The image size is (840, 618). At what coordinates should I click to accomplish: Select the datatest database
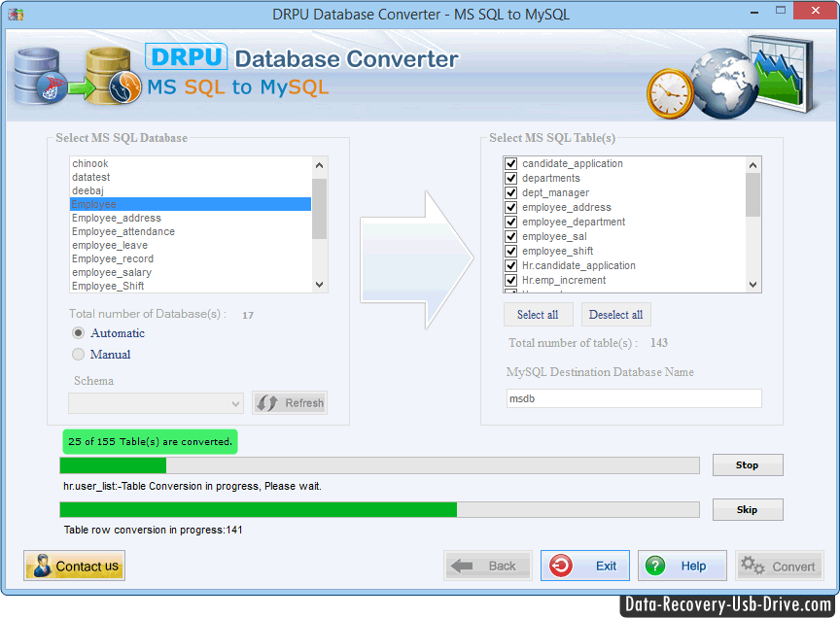pos(191,177)
